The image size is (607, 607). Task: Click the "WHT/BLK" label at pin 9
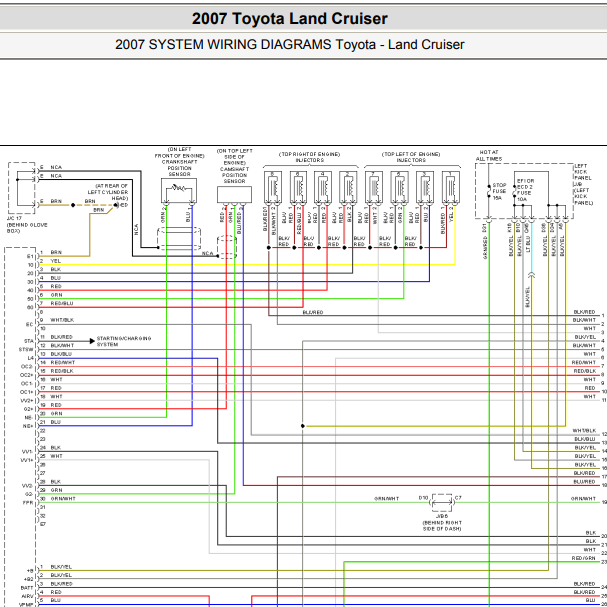(62, 320)
